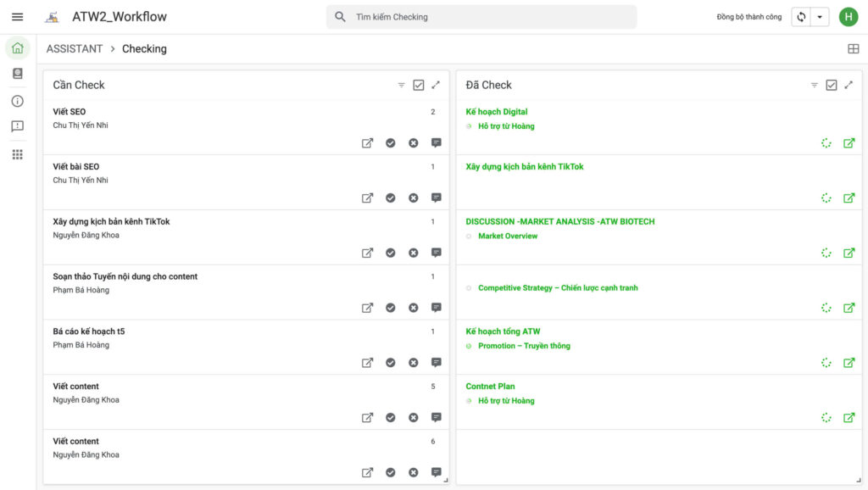Click the sync refresh button

[x=800, y=17]
